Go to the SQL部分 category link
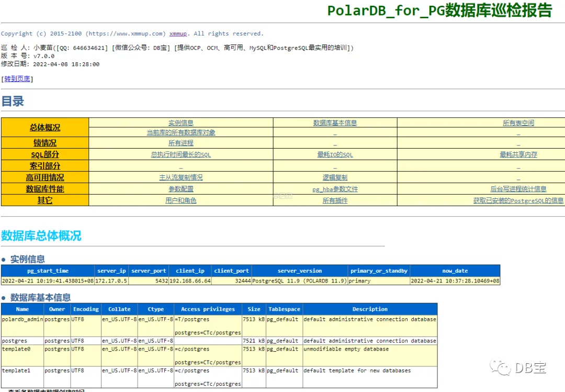565x392 pixels. (45, 154)
